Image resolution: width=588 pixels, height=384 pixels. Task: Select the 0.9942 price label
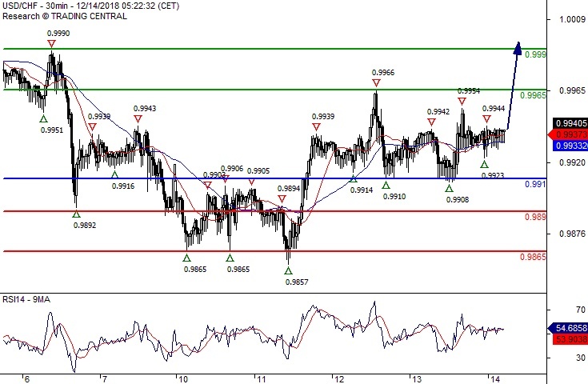click(438, 112)
